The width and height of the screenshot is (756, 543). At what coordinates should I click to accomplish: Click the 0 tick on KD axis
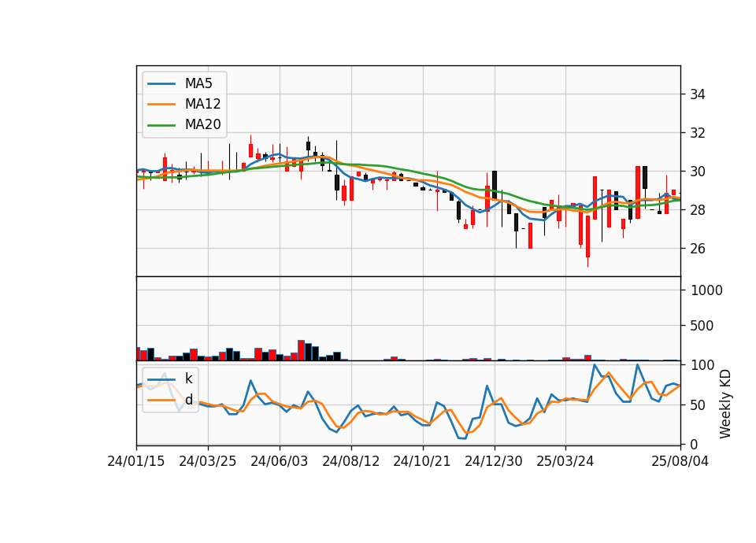click(x=695, y=445)
